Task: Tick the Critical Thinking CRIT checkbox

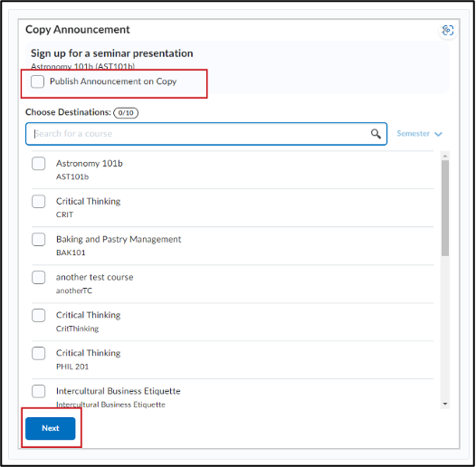Action: coord(39,201)
